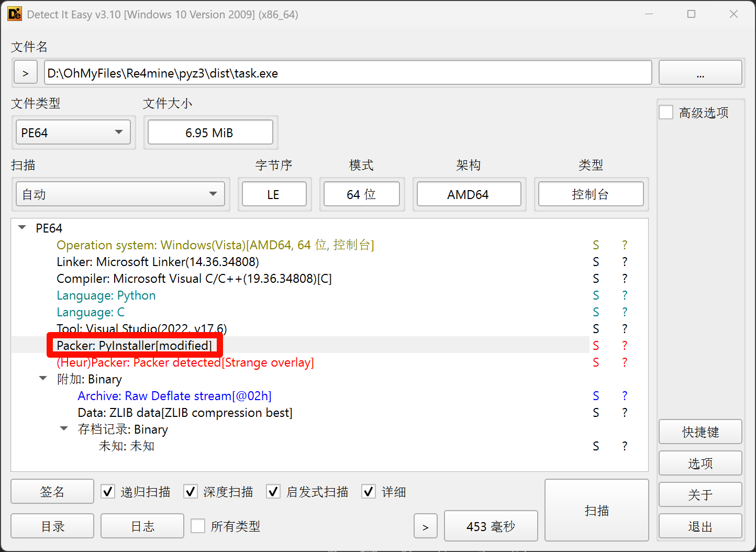Screen dimensions: 756x552
Task: Open the 关于 about button
Action: 701,495
